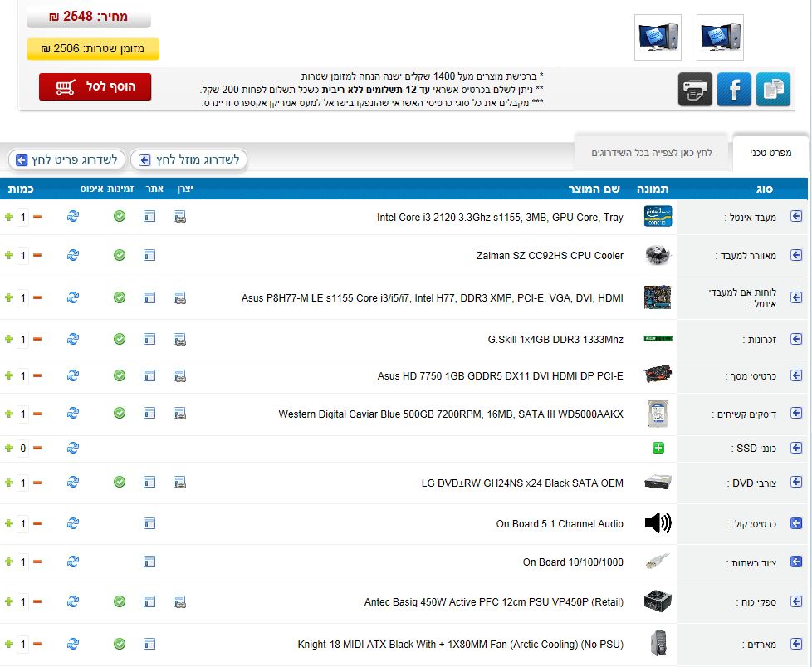Screen dimensions: 812x667
Task: Expand the מעבד אינטל category arrow
Action: pyautogui.click(x=796, y=217)
